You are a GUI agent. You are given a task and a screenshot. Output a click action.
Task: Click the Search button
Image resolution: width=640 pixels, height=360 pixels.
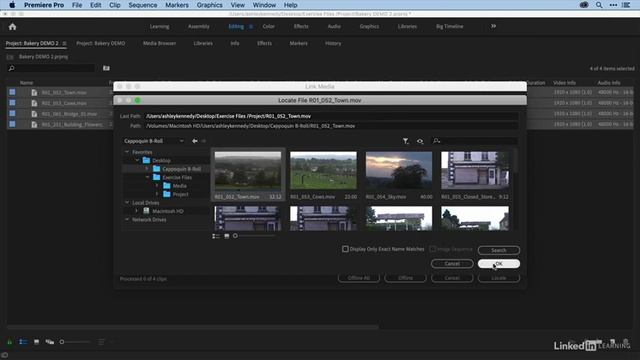coord(499,250)
